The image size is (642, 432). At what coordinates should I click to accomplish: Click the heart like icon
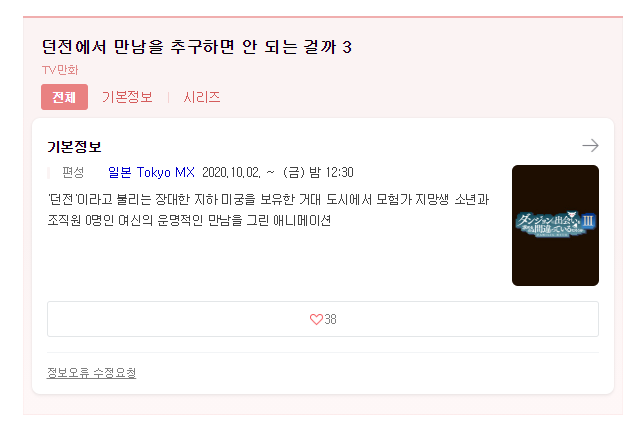pos(316,319)
